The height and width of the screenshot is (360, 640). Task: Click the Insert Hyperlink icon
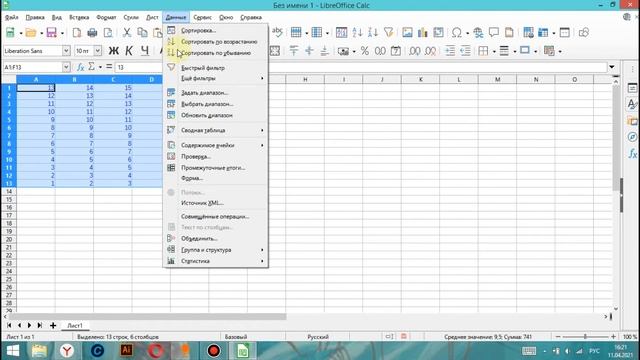pyautogui.click(x=478, y=32)
